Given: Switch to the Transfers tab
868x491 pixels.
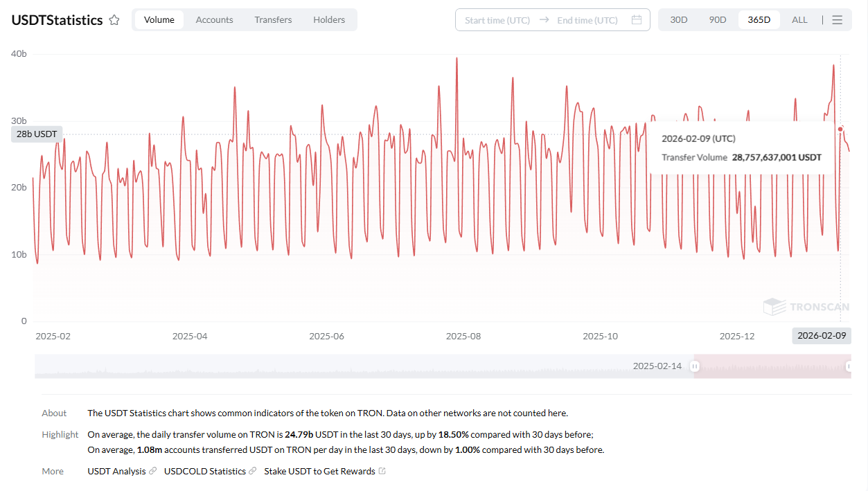Looking at the screenshot, I should 273,20.
